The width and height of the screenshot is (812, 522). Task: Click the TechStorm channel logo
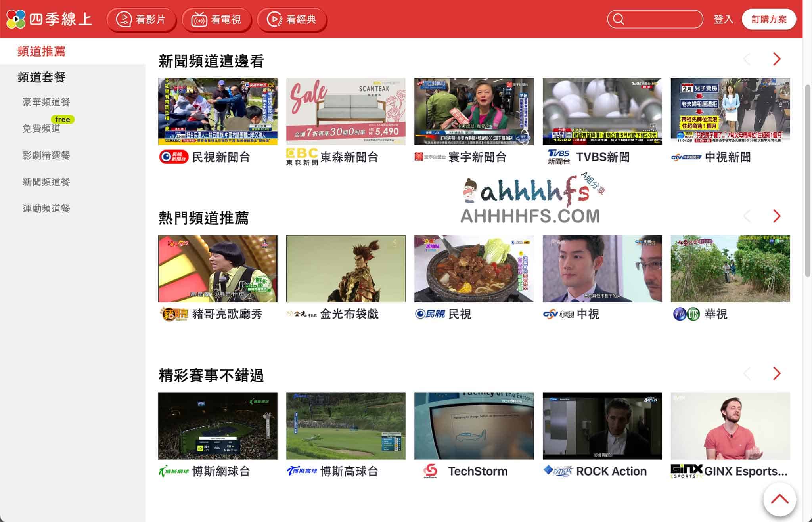tap(430, 471)
